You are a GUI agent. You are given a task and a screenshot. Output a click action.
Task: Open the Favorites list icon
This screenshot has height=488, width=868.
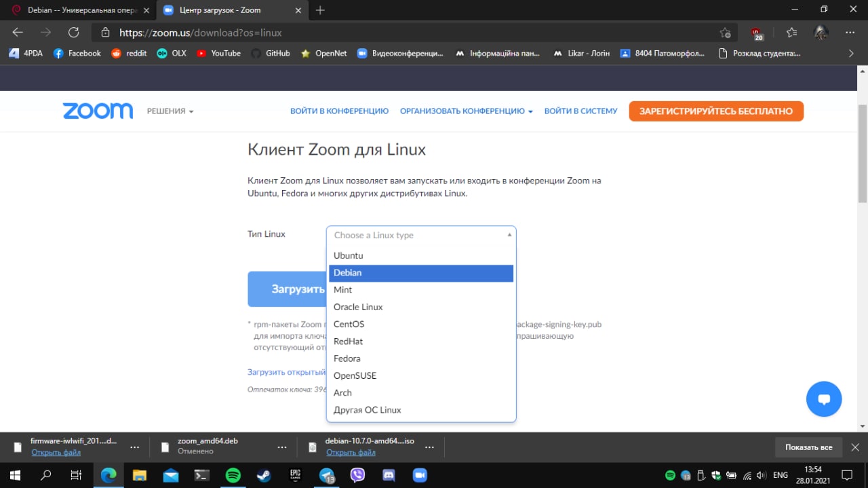[x=791, y=32]
